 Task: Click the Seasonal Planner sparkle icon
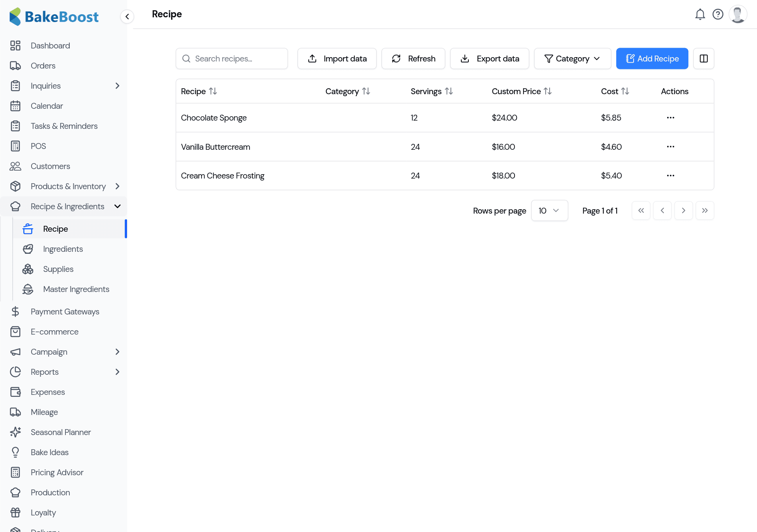coord(15,432)
